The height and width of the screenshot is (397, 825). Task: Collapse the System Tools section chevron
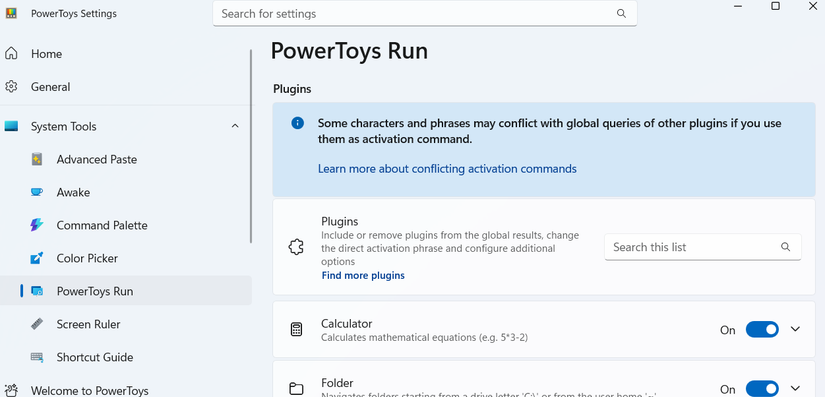(x=235, y=126)
